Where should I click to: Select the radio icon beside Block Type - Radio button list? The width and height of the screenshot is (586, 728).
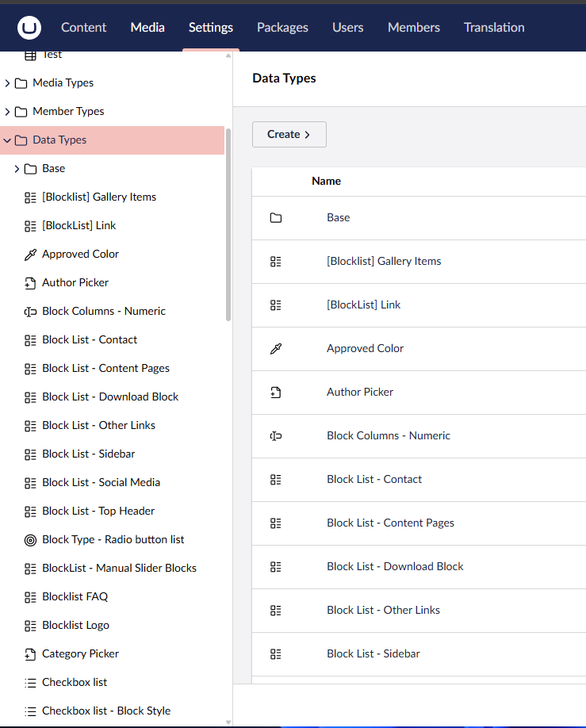[x=29, y=539]
